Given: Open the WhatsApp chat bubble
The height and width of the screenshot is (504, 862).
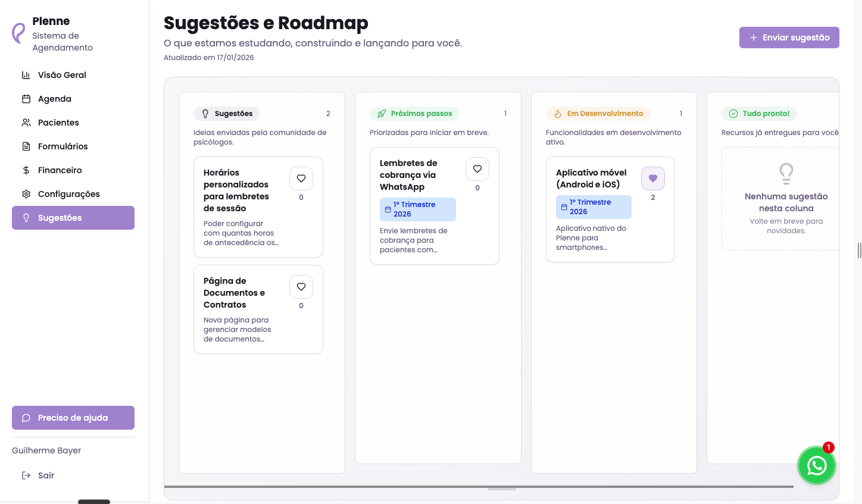Looking at the screenshot, I should pos(817,466).
